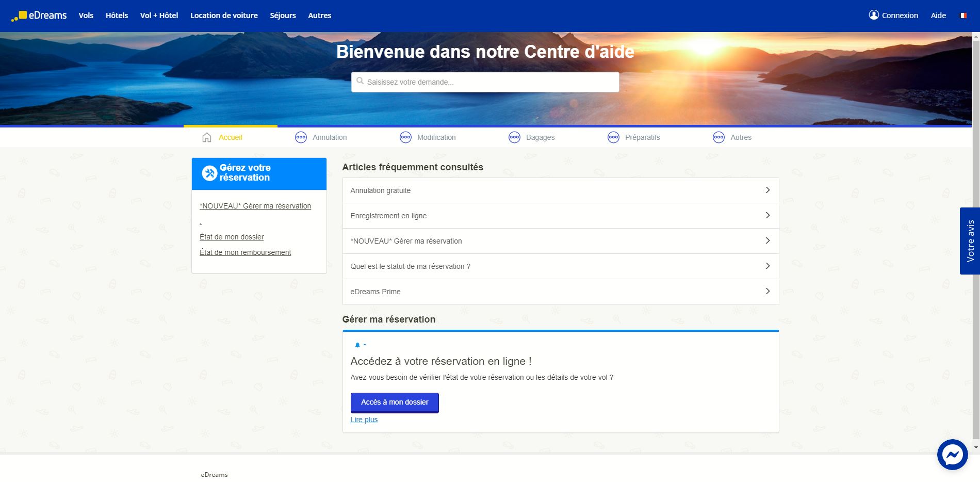Open the Messenger chat bubble
The height and width of the screenshot is (482, 980).
[952, 455]
